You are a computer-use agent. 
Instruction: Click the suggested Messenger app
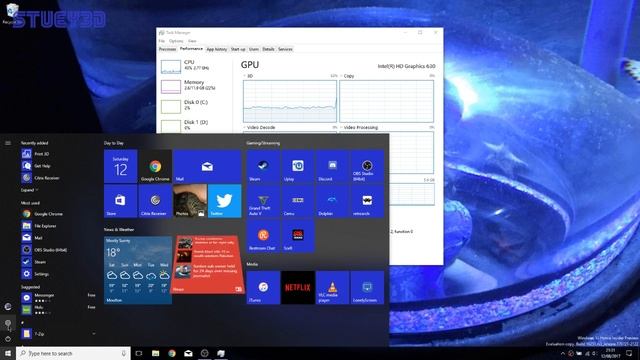coord(58,298)
